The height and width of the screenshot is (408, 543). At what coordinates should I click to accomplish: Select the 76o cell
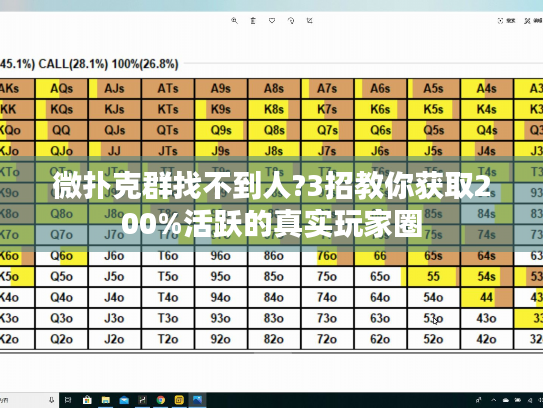[x=327, y=256]
